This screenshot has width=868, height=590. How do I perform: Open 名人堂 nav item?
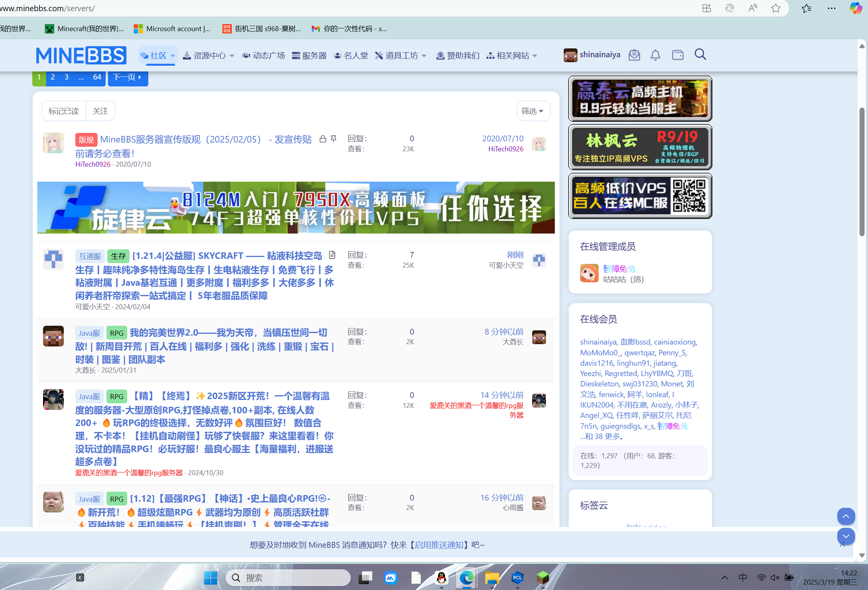[x=351, y=56]
